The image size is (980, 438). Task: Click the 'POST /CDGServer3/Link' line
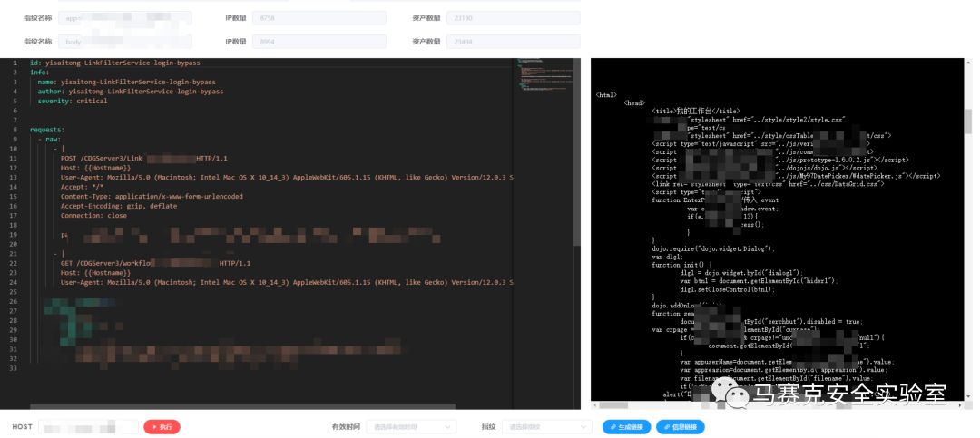[143, 158]
